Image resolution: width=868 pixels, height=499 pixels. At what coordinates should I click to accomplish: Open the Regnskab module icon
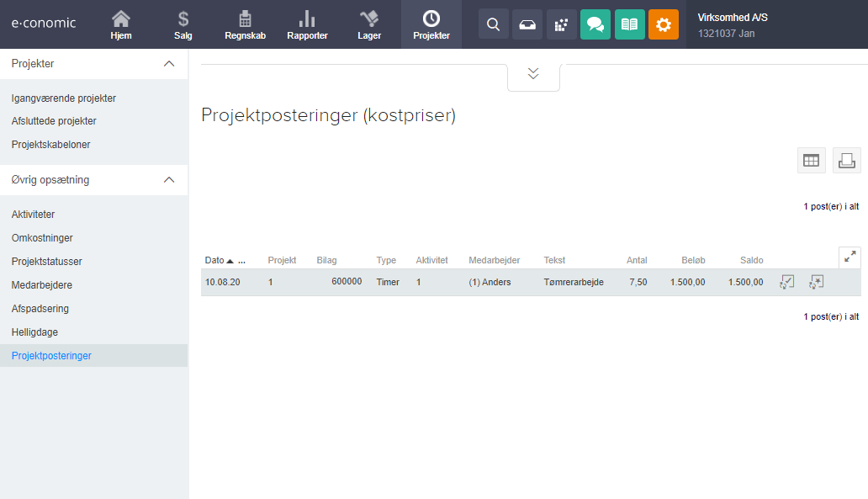click(x=245, y=24)
